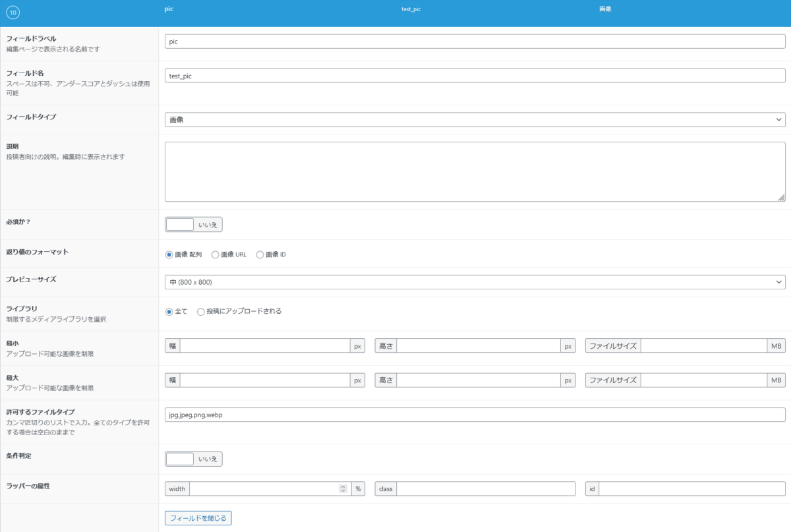Focus the 最小 minimum width (幅) input
The image size is (791, 532).
tap(265, 345)
